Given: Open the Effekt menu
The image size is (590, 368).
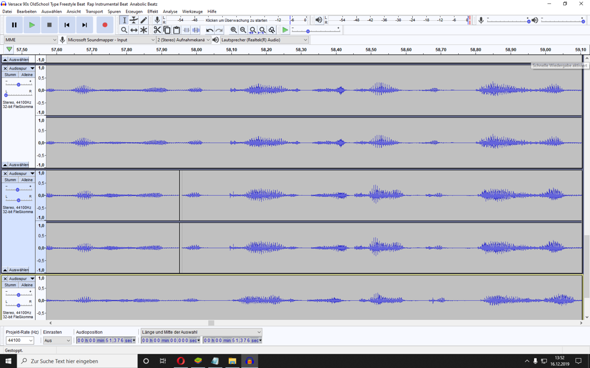Looking at the screenshot, I should (152, 12).
